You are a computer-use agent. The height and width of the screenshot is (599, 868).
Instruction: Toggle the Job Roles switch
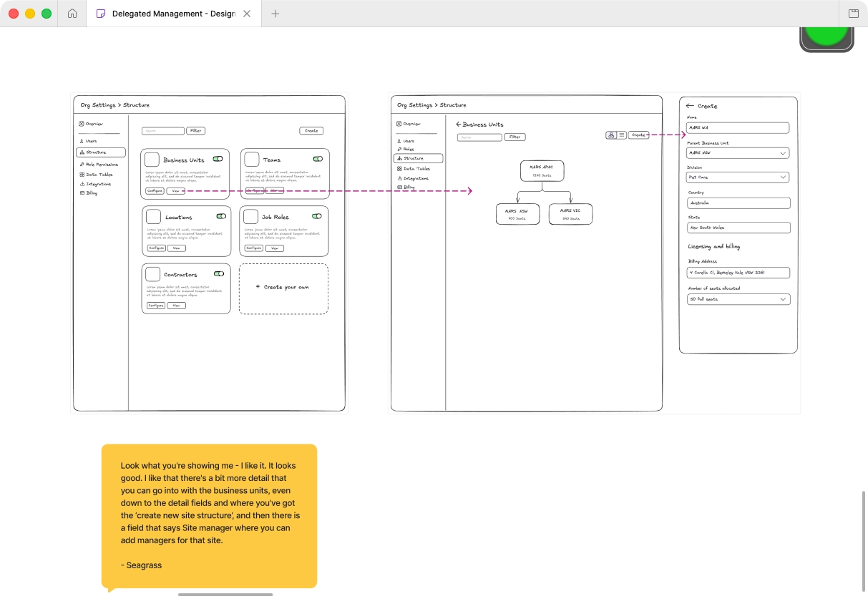pyautogui.click(x=316, y=216)
